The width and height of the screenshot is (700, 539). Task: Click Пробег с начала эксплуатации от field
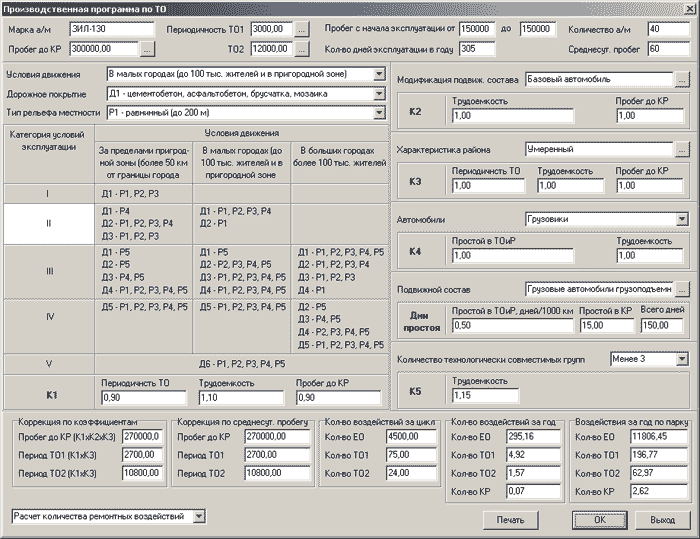(x=477, y=29)
